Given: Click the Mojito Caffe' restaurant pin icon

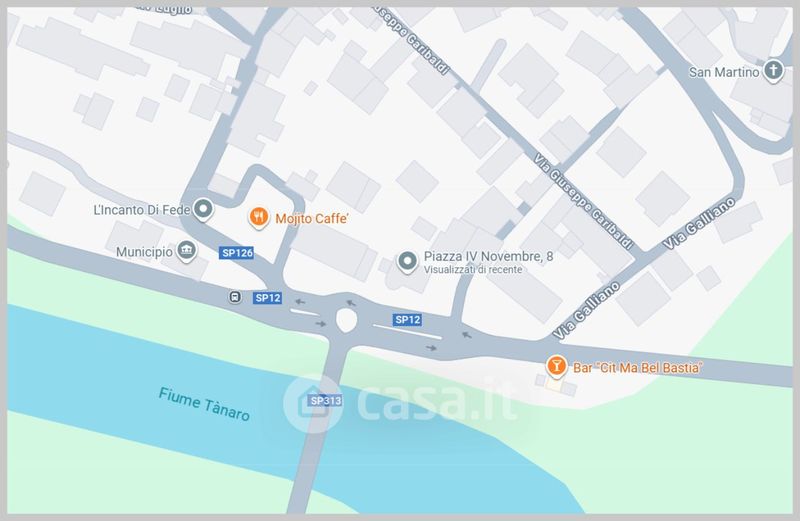Looking at the screenshot, I should [259, 217].
